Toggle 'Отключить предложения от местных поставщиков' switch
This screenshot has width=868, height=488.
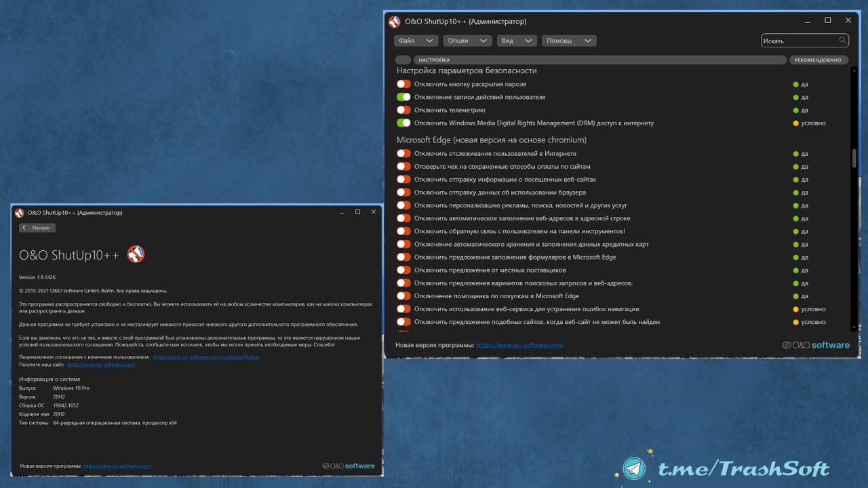point(403,270)
